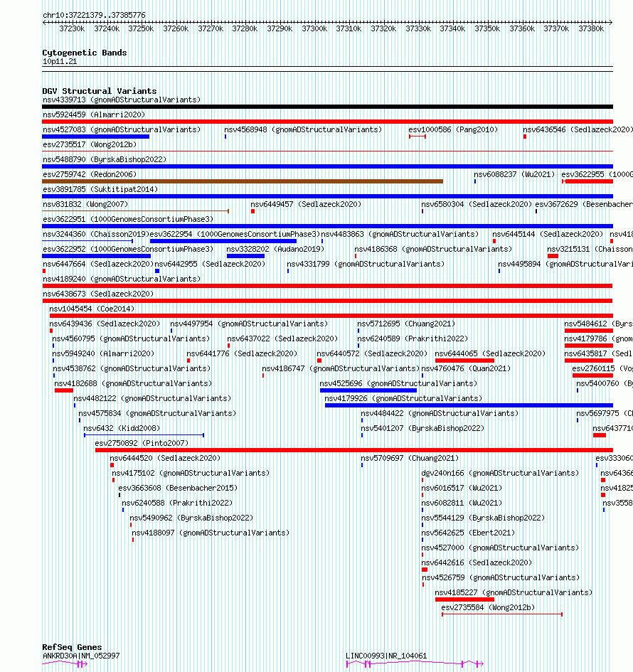Click nsv4760476 (Quan2021) label

click(x=466, y=368)
